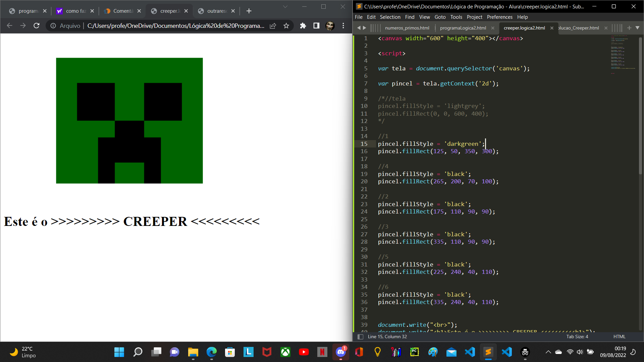
Task: Close the 'como faz' Chrome tab
Action: (x=92, y=11)
